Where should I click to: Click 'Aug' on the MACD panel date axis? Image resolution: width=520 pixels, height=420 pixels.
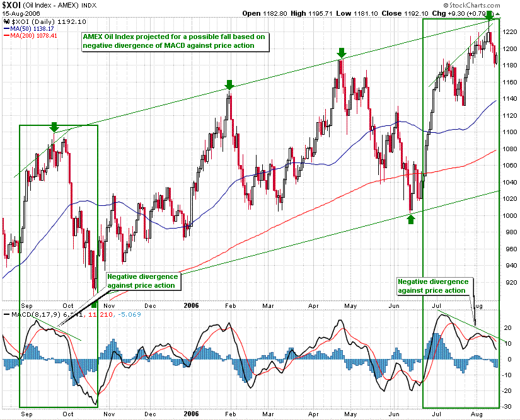tap(477, 414)
